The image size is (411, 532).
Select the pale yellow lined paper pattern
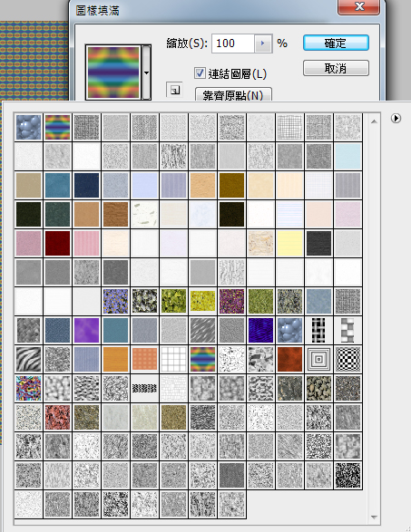tap(289, 243)
